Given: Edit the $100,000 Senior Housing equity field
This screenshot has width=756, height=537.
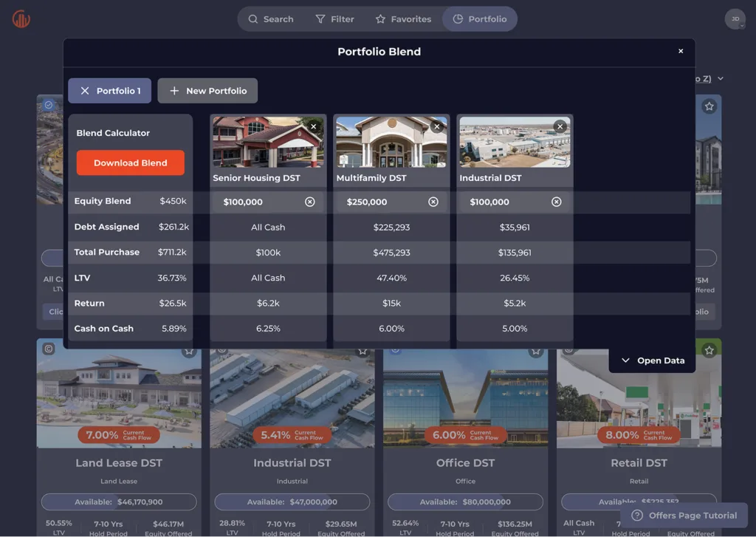Looking at the screenshot, I should coord(268,202).
